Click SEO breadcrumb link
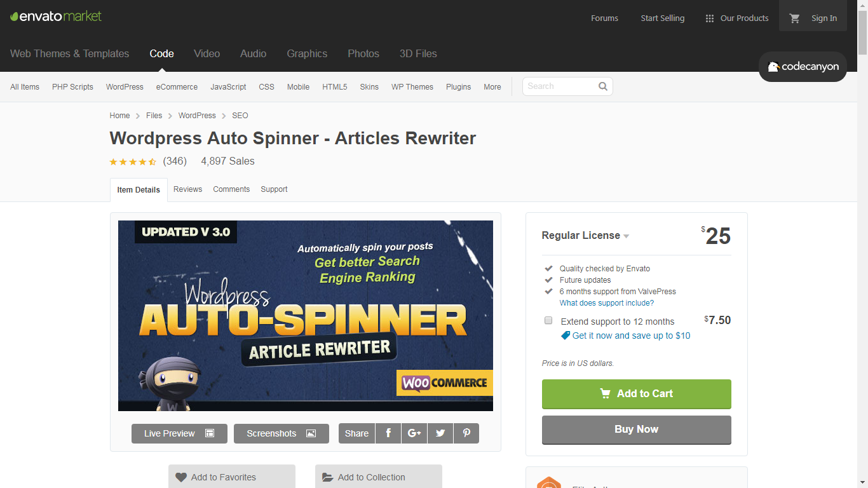 (x=240, y=116)
